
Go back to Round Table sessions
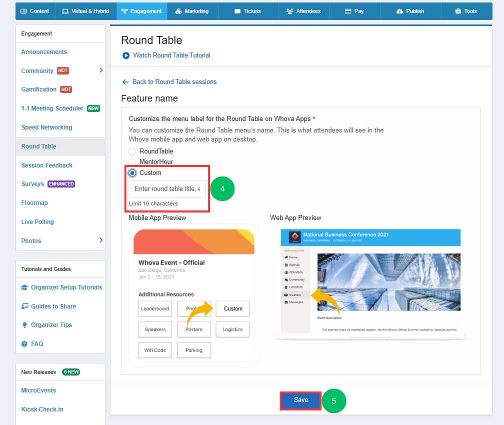pos(174,82)
